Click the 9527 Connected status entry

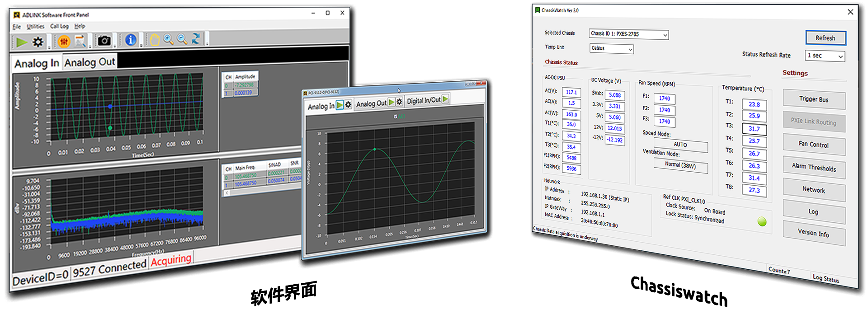pos(110,268)
